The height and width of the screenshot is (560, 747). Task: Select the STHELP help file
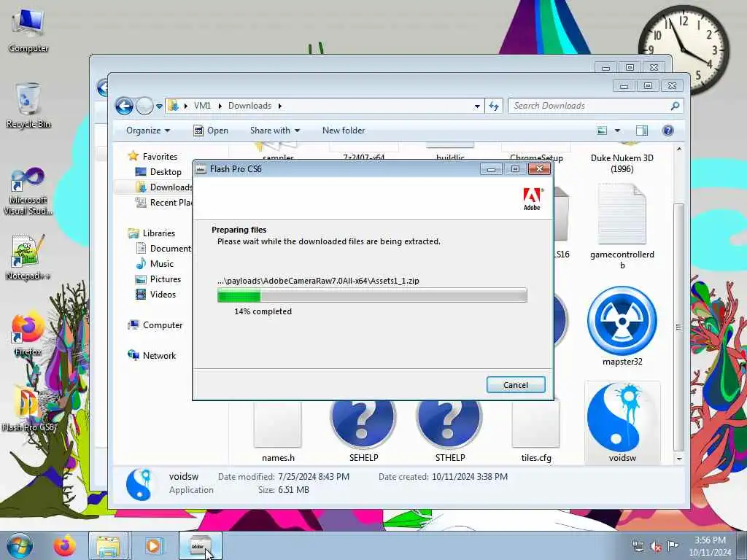pos(449,431)
